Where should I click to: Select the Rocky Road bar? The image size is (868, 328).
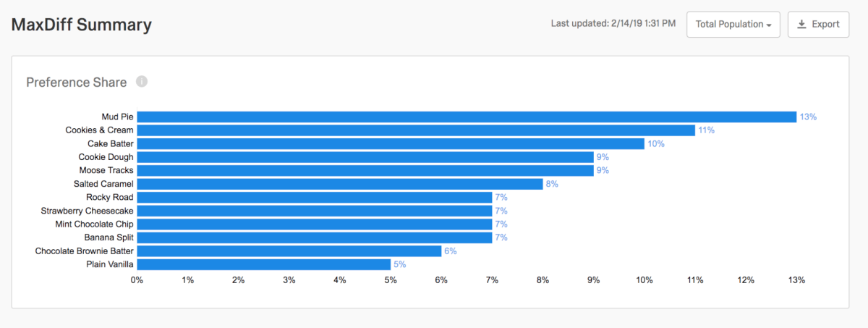click(x=315, y=197)
